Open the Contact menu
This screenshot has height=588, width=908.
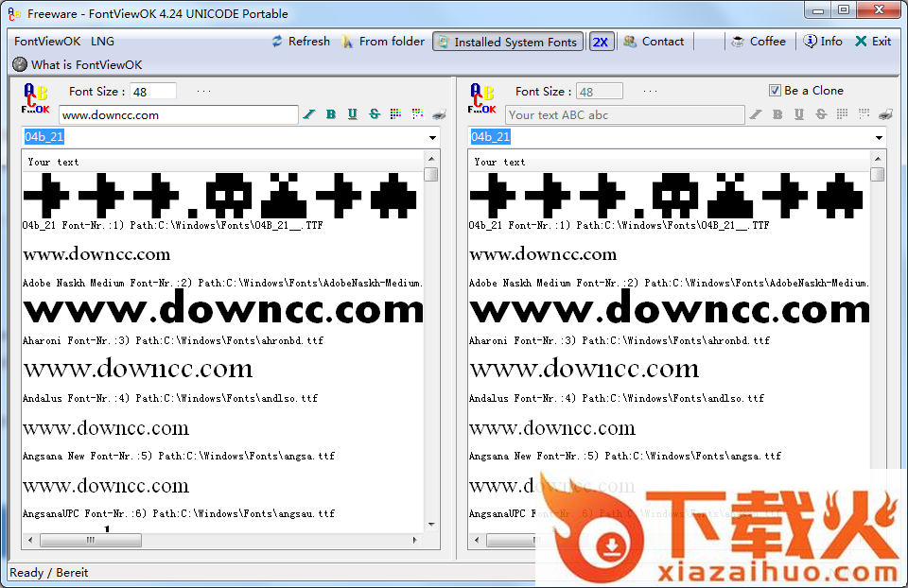tap(654, 42)
